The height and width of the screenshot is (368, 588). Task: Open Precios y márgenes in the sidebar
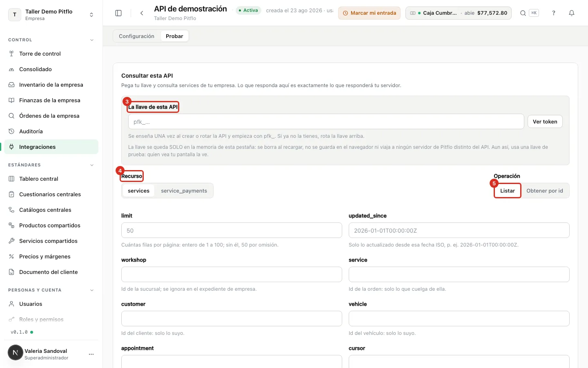(51, 256)
